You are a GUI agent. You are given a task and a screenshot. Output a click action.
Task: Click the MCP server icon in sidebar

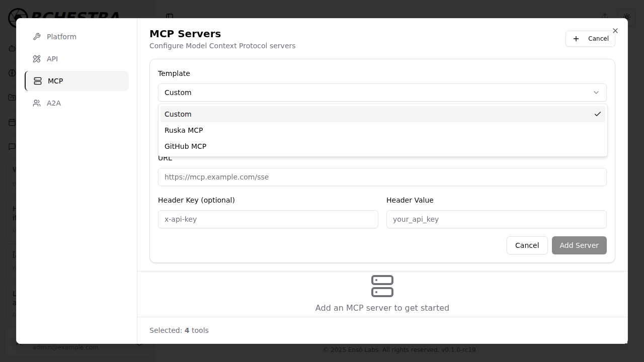coord(38,81)
